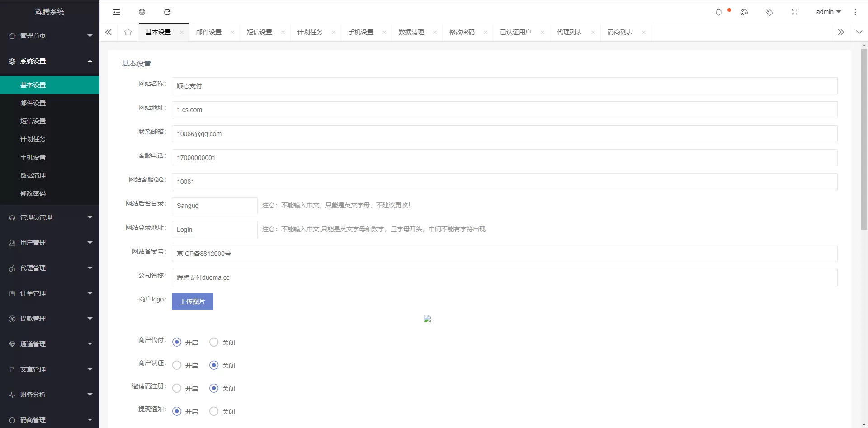Click the refresh page icon
Screen dimensions: 868x428
167,12
